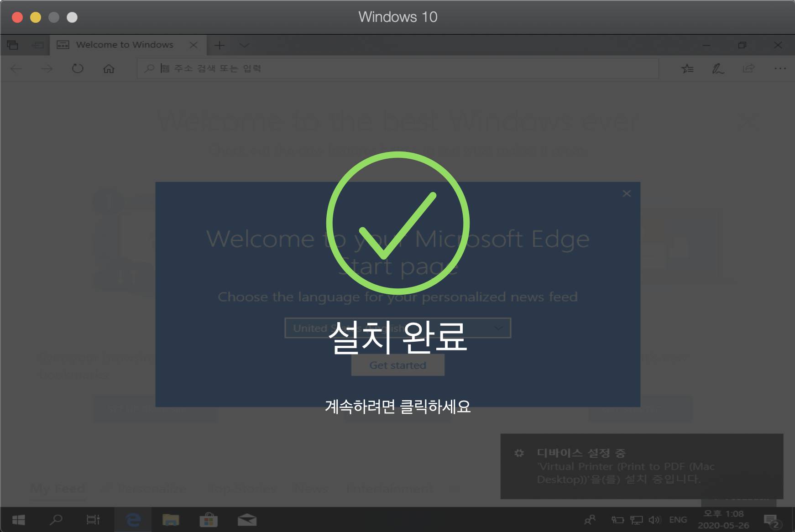Restore down the Edge window
795x532 pixels.
tap(742, 45)
